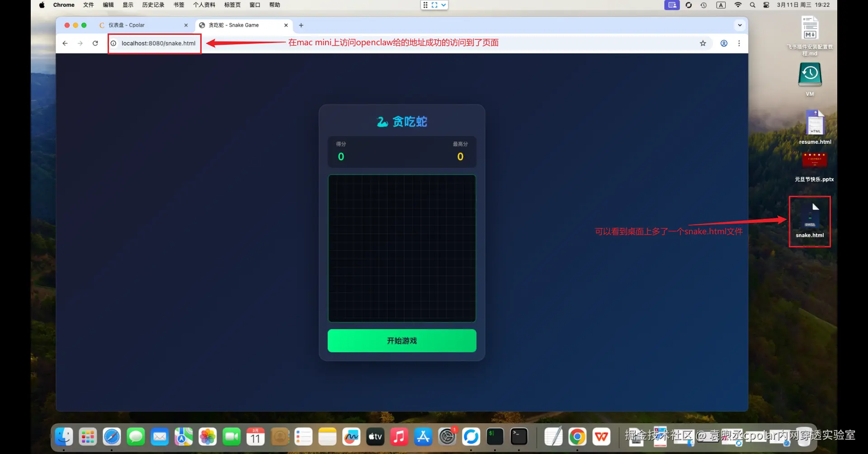Click the screen sharing menu bar icon

(672, 5)
